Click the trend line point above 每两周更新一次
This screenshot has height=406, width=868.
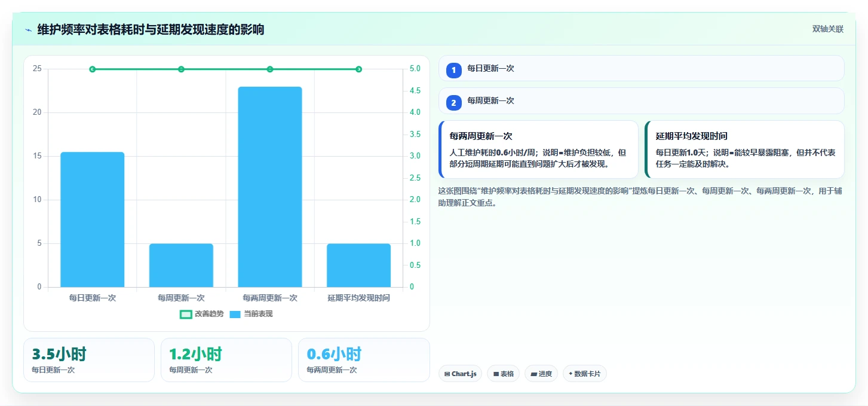pyautogui.click(x=270, y=69)
